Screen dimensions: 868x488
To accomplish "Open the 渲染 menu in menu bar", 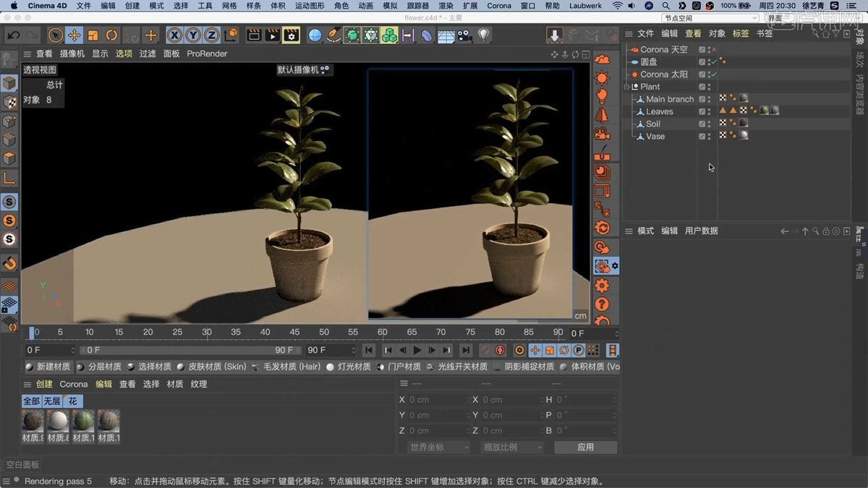I will click(x=446, y=6).
